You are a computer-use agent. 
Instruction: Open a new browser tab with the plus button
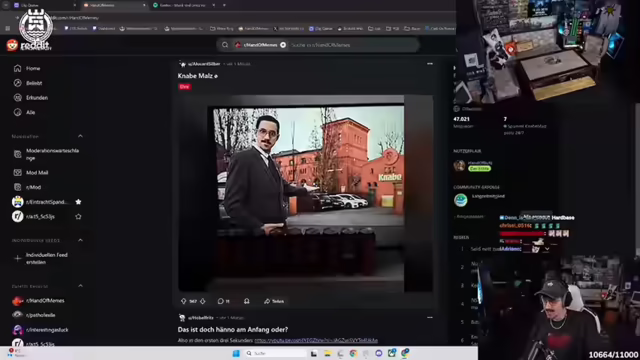click(x=224, y=5)
